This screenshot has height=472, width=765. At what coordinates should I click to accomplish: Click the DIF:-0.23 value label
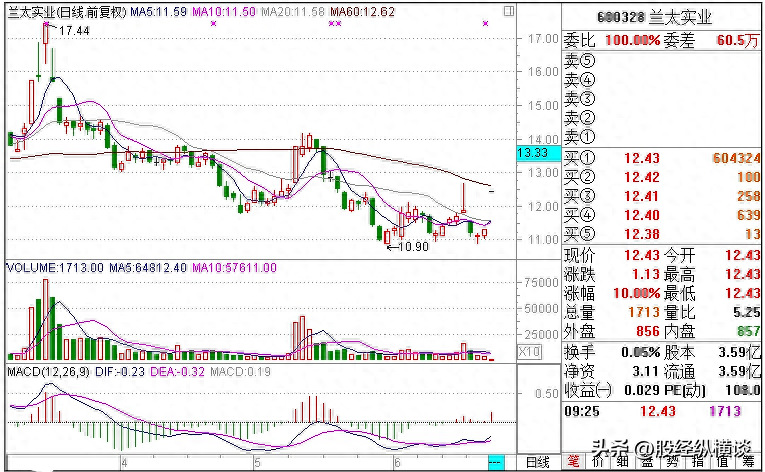coord(120,372)
